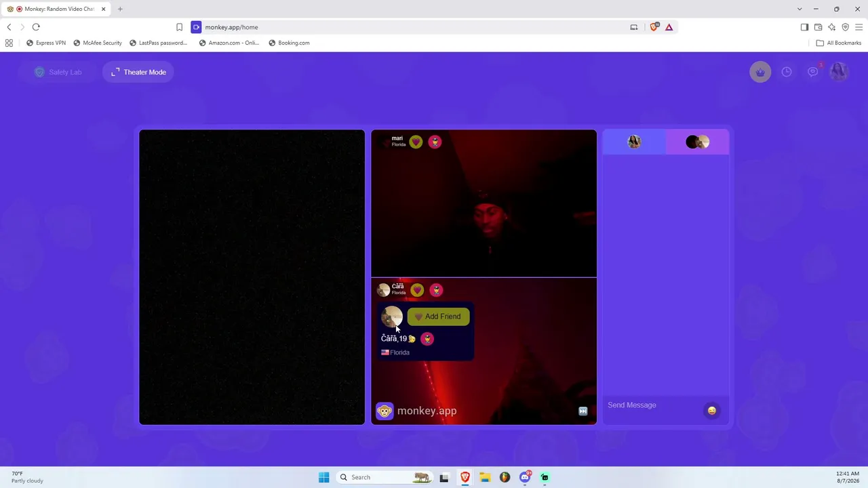868x488 pixels.
Task: Click Čářã's profile picture in the popup card
Action: point(392,317)
